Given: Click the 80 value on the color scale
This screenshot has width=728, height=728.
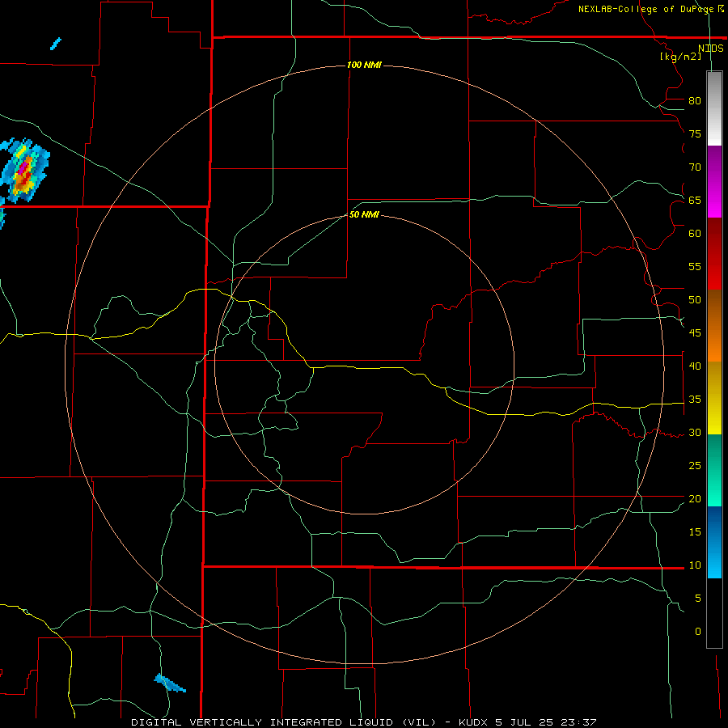Looking at the screenshot, I should [x=695, y=101].
